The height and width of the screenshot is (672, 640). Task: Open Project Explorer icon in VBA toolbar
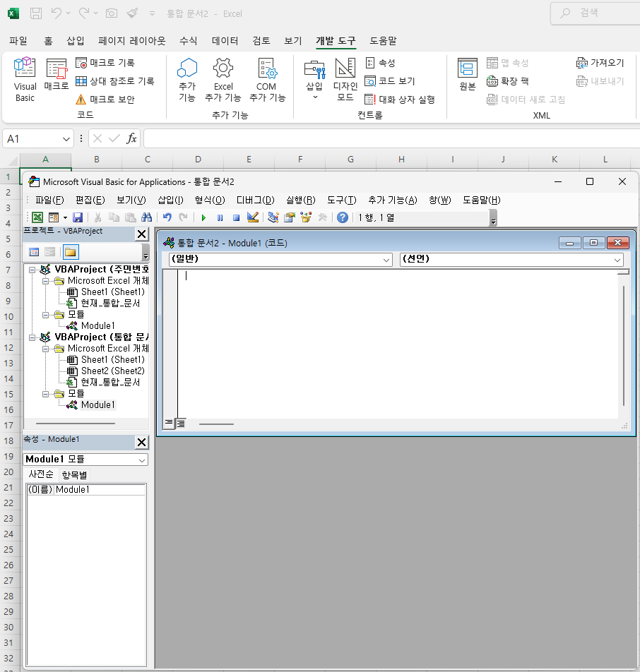coord(273,217)
